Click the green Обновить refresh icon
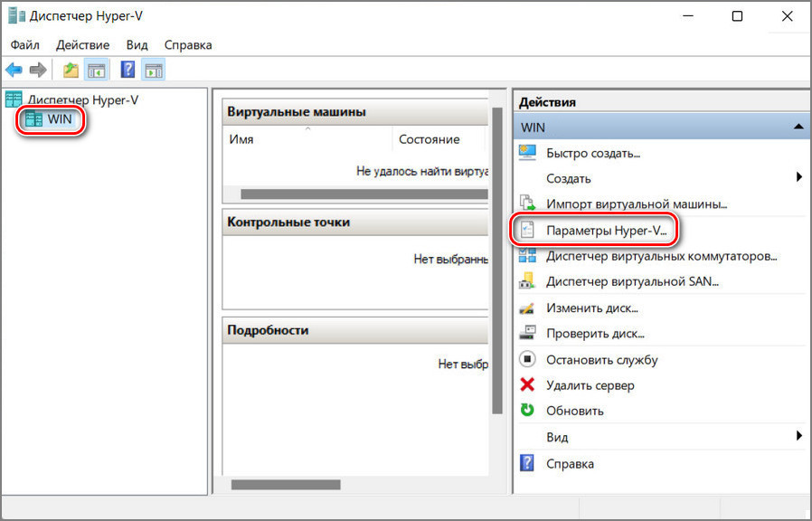This screenshot has width=812, height=521. [x=527, y=410]
